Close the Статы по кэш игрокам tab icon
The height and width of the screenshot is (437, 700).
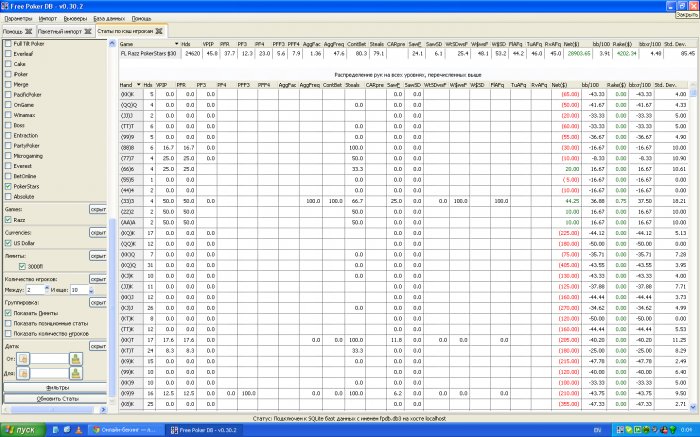click(x=159, y=31)
